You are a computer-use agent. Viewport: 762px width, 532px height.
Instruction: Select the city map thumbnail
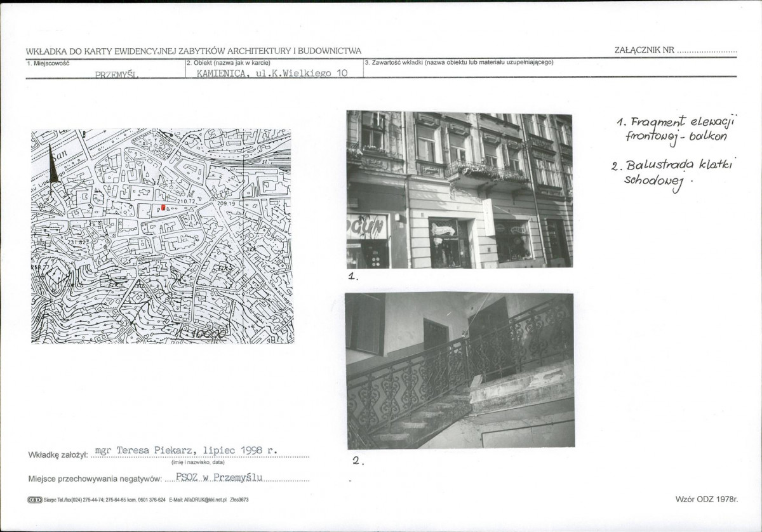[162, 236]
